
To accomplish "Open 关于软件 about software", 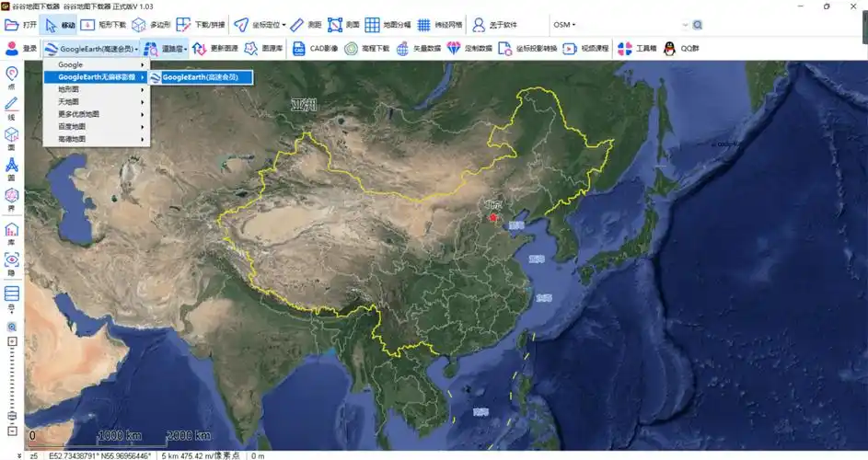I will (494, 25).
